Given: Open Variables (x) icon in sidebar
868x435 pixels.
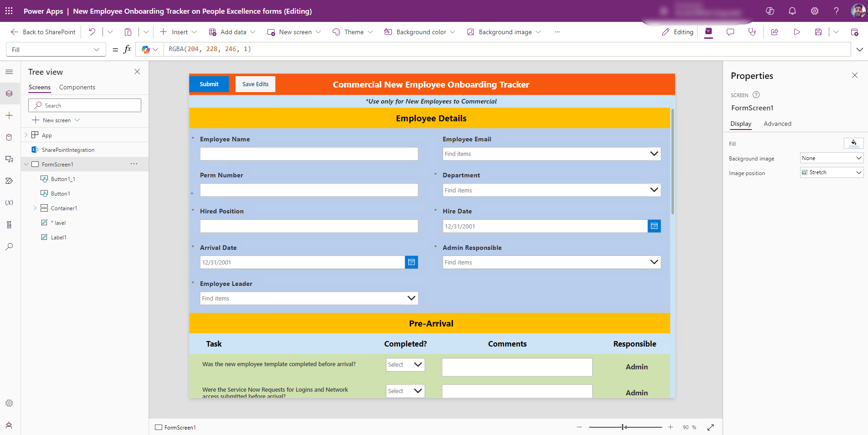Looking at the screenshot, I should click(x=9, y=202).
